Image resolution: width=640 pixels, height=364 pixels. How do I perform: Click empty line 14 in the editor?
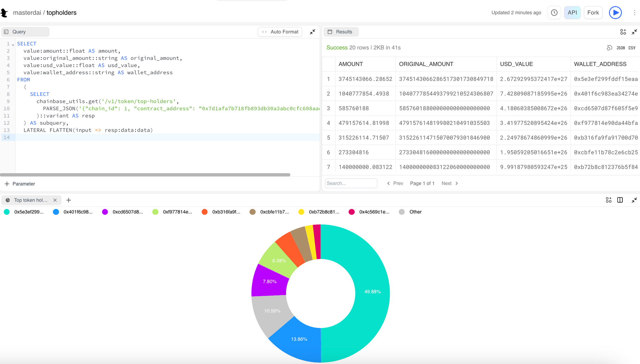[168, 137]
